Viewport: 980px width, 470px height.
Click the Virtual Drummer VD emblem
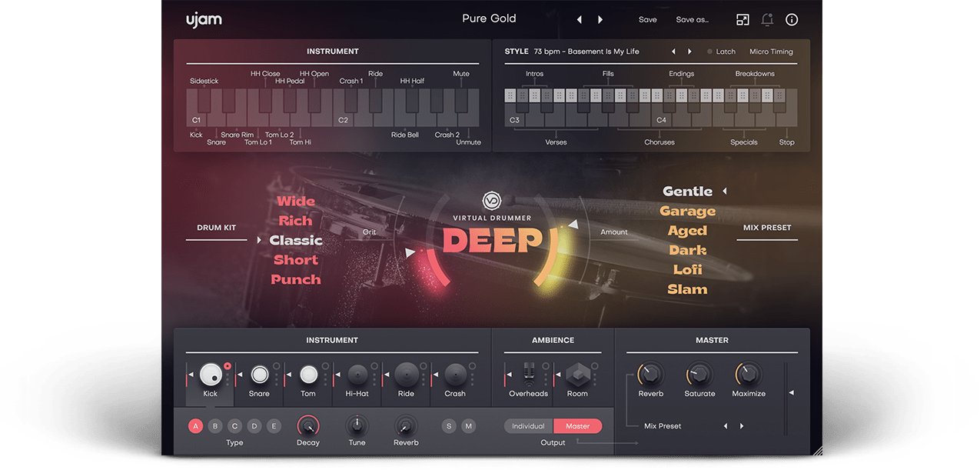[492, 201]
